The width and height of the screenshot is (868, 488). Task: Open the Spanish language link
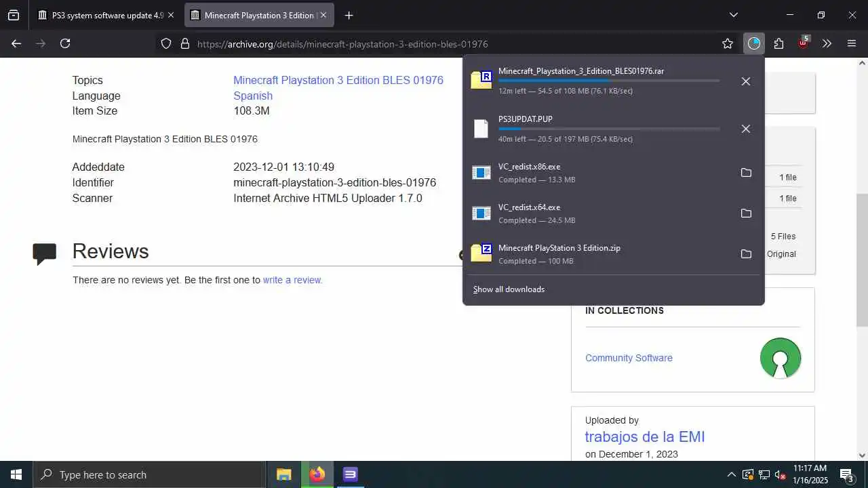[253, 96]
